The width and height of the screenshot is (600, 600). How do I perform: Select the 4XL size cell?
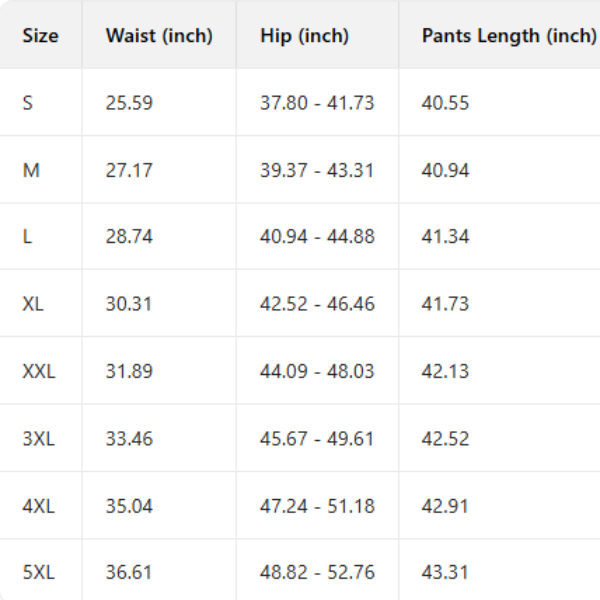coord(38,506)
